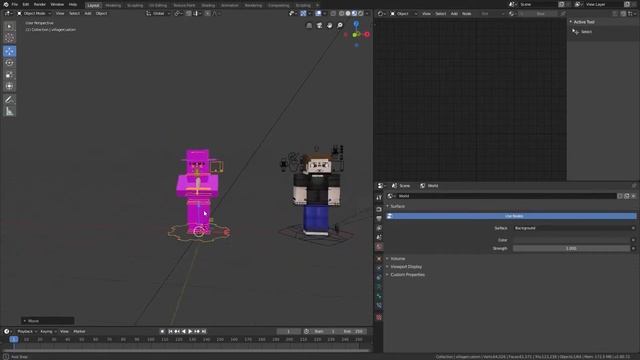
Task: Select the Measure tool
Action: pyautogui.click(x=9, y=111)
